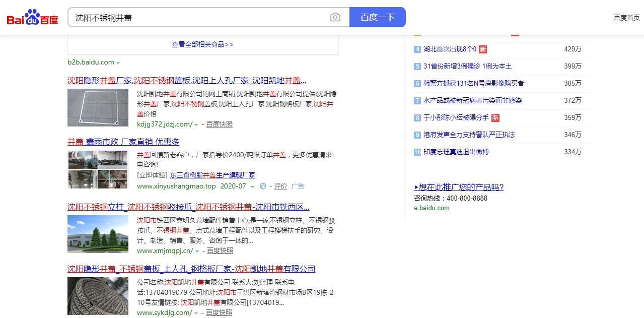The width and height of the screenshot is (644, 318).
Task: Click the 广告 label
Action: pyautogui.click(x=298, y=186)
